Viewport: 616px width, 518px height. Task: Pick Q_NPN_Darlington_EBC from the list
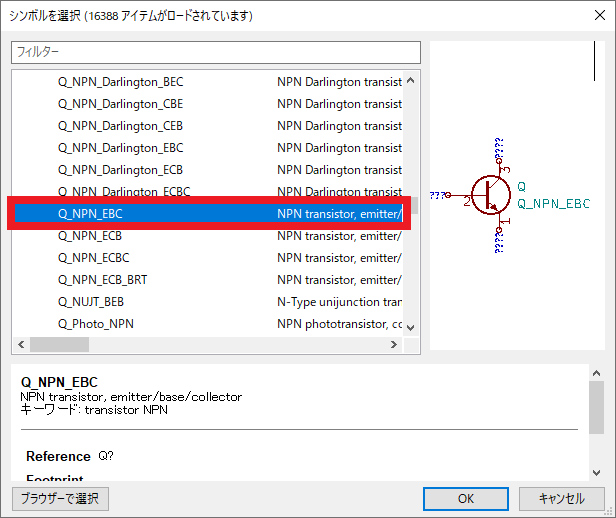120,148
